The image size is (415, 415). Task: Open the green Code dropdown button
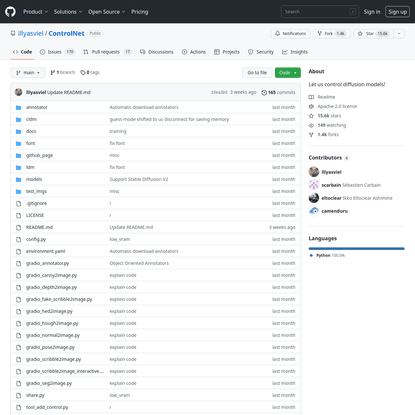(x=288, y=73)
